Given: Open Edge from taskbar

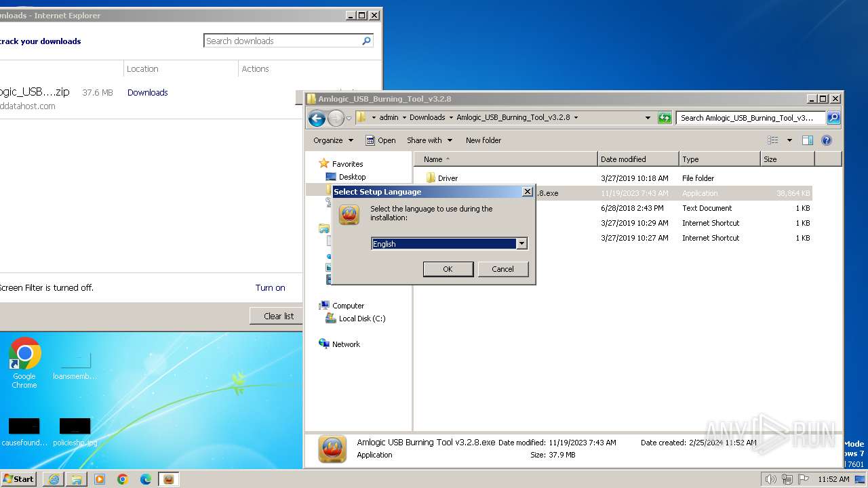Looking at the screenshot, I should (146, 479).
